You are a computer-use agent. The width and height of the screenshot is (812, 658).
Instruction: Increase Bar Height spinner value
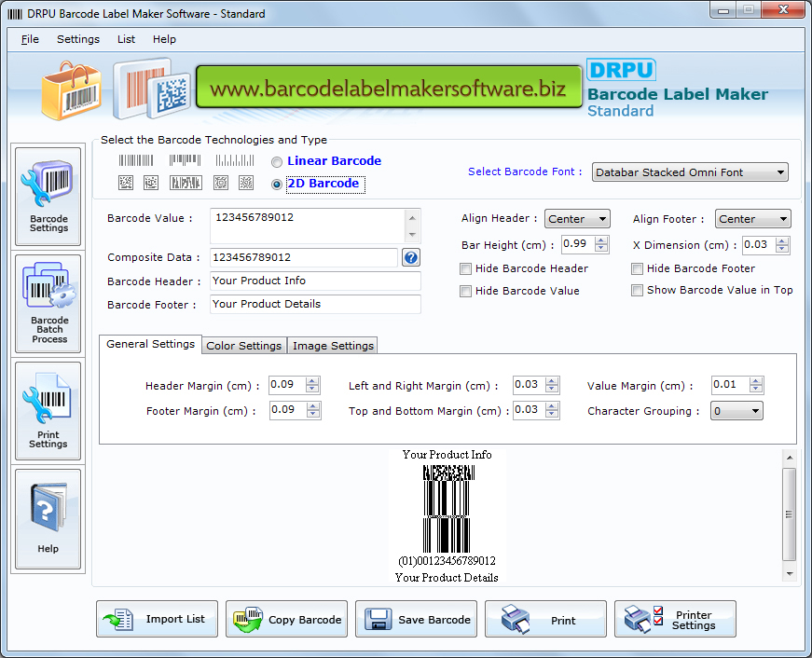coord(601,240)
